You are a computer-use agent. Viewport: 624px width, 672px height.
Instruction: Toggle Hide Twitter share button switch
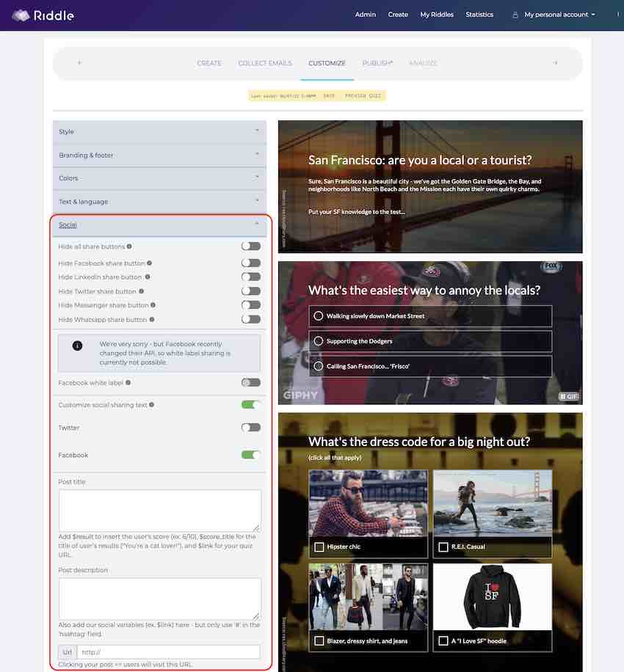click(251, 291)
